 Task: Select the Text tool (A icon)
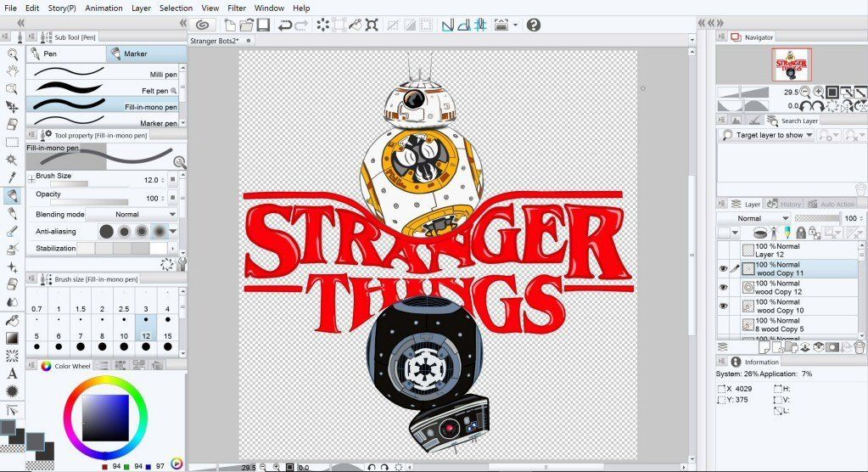[12, 374]
